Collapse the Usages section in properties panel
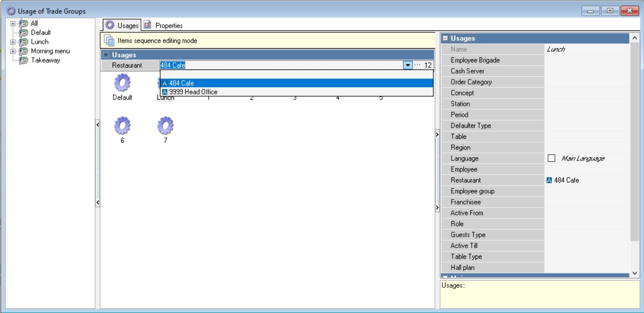Image resolution: width=644 pixels, height=313 pixels. [445, 39]
